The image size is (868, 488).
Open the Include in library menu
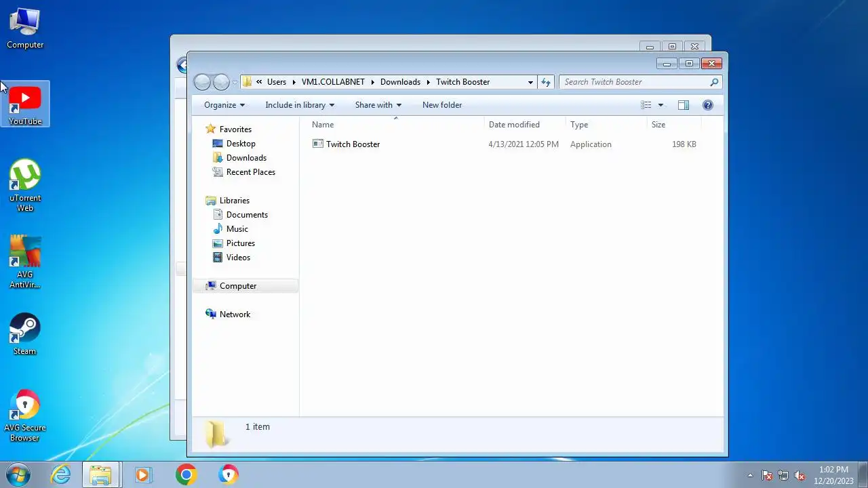click(300, 105)
